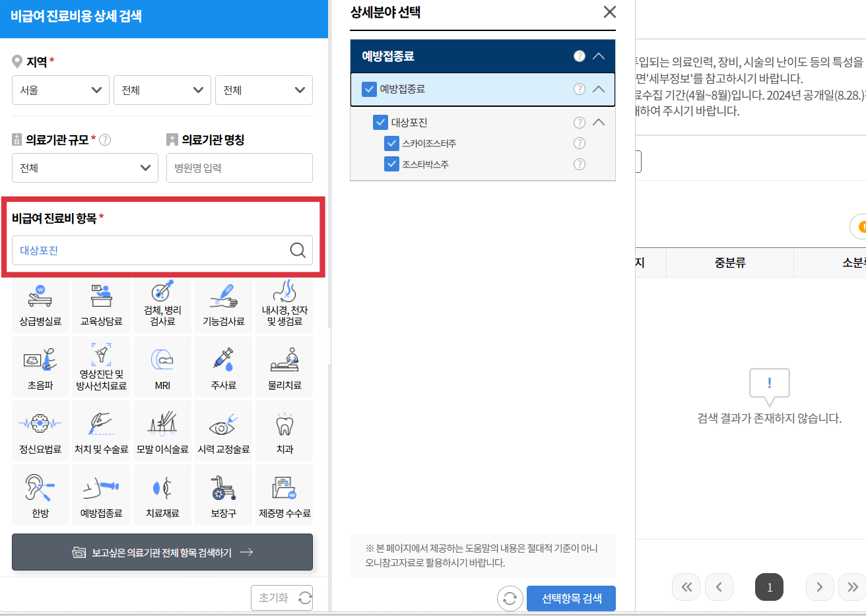Image resolution: width=866 pixels, height=616 pixels.
Task: Click the 선택항목 검색 button
Action: 570,598
